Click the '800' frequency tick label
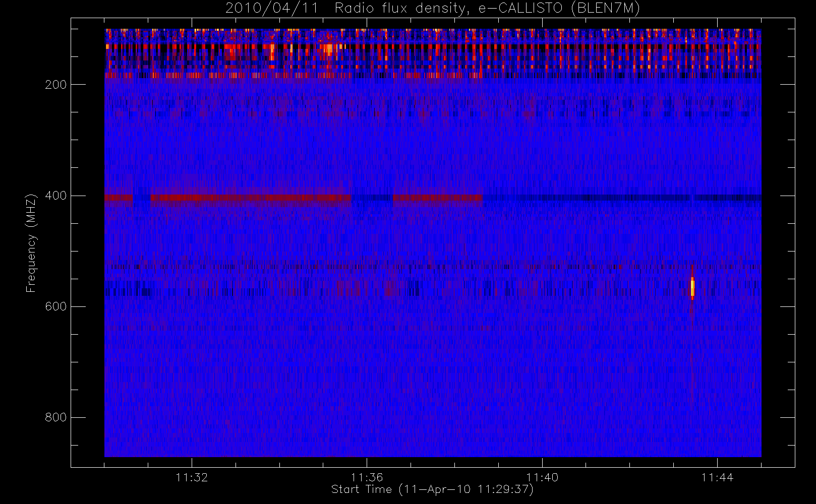Screen dimensions: 816x504 [56, 417]
